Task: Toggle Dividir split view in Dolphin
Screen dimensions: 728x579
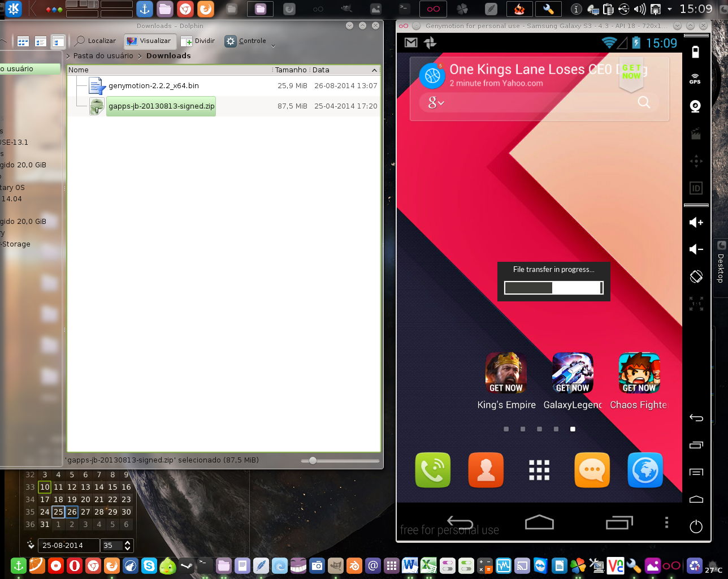Action: (198, 41)
